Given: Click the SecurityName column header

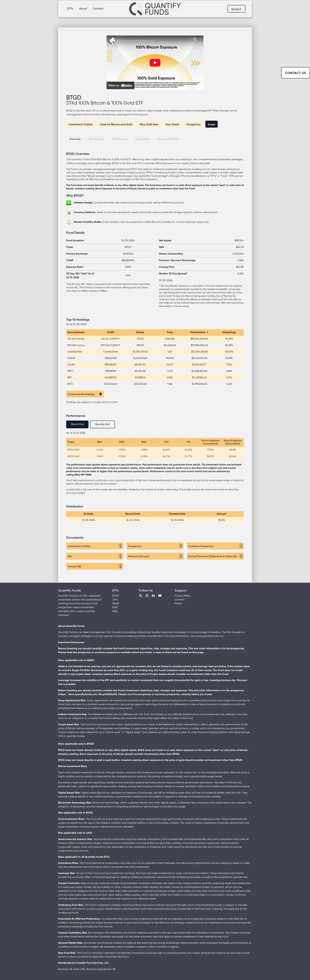Looking at the screenshot, I should 76,332.
